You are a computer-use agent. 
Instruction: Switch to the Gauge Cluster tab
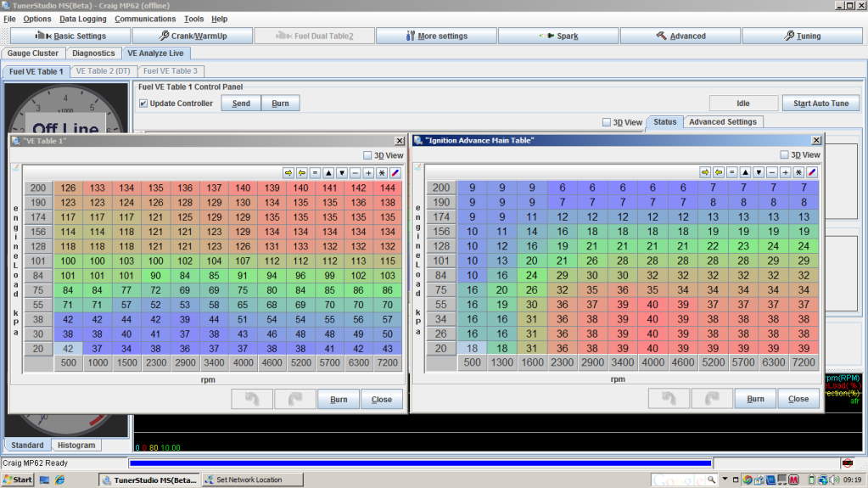32,53
